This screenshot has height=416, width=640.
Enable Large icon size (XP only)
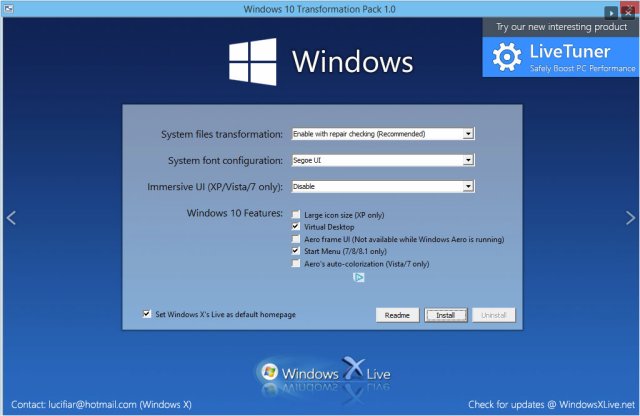(x=296, y=214)
